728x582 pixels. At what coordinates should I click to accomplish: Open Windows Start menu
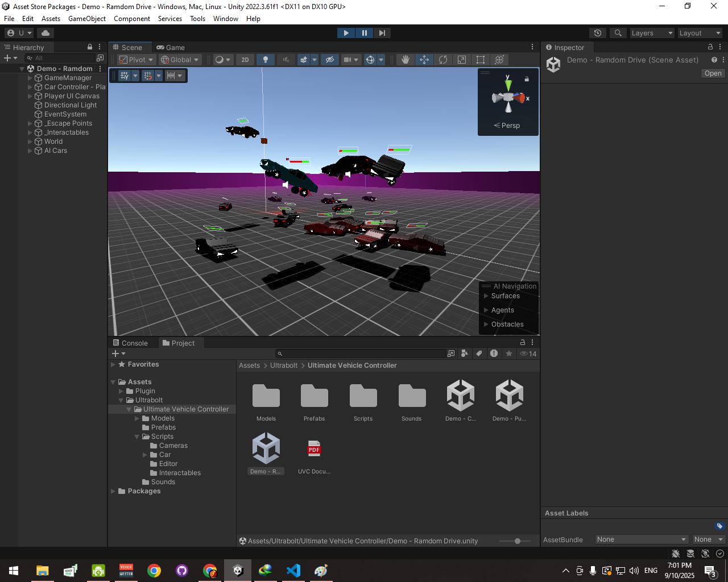[14, 570]
